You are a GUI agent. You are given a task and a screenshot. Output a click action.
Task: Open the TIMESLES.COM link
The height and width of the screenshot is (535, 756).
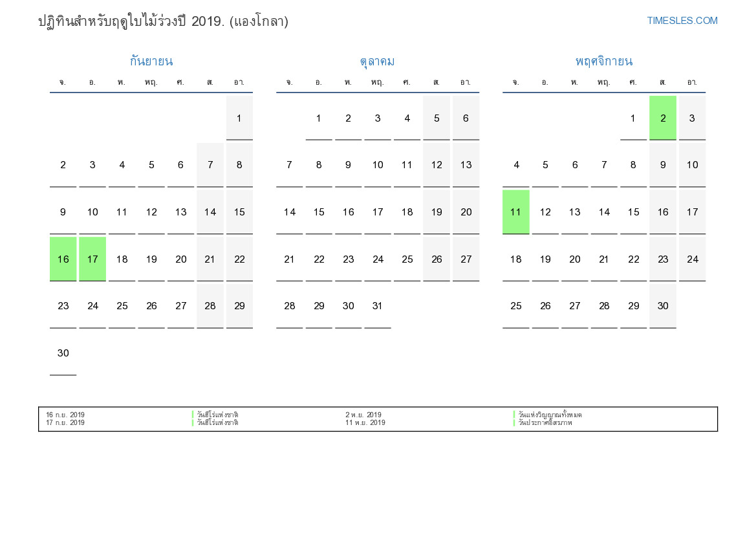coord(682,21)
